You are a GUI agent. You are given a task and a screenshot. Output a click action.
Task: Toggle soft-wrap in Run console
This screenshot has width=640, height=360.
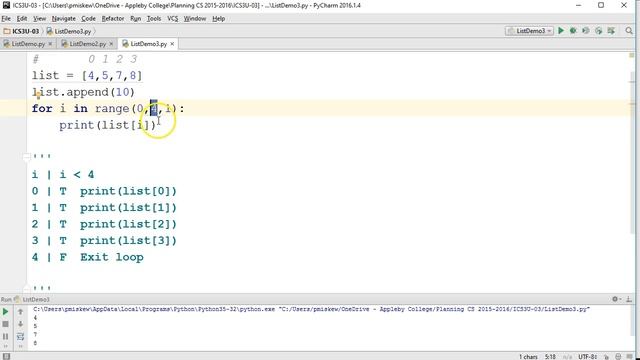pyautogui.click(x=20, y=336)
